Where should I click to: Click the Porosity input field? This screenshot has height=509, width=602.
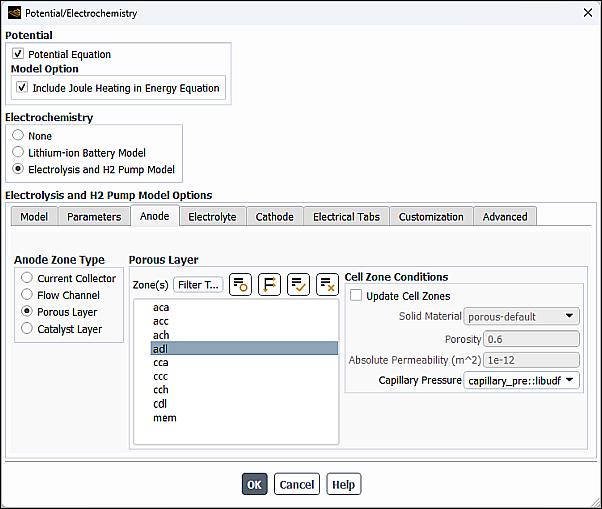[x=531, y=339]
